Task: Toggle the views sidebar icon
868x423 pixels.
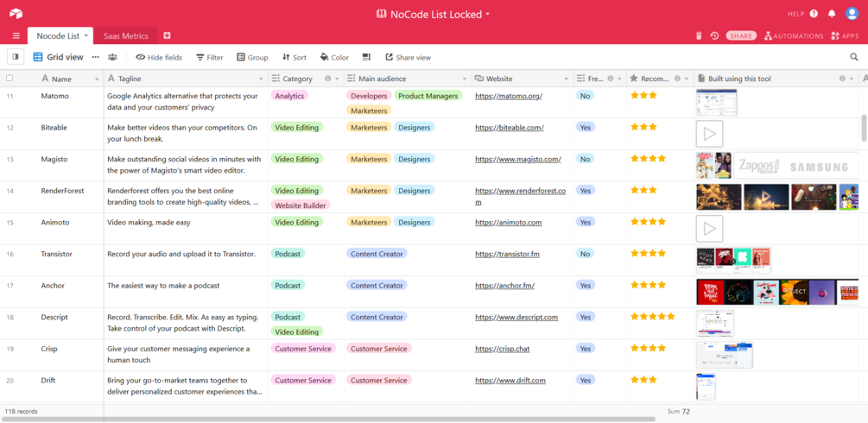Action: (15, 57)
